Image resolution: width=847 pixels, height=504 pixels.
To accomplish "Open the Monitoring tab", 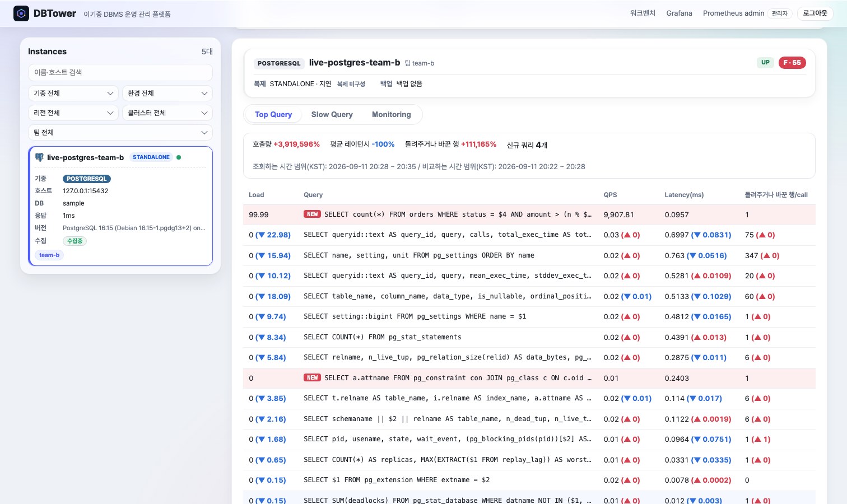I will (x=392, y=114).
